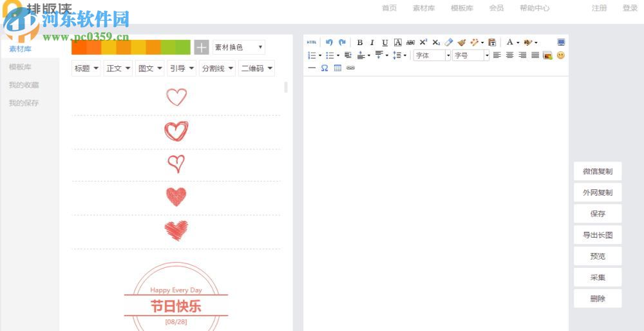Click the first-line indent icon
The width and height of the screenshot is (644, 331).
[x=348, y=55]
